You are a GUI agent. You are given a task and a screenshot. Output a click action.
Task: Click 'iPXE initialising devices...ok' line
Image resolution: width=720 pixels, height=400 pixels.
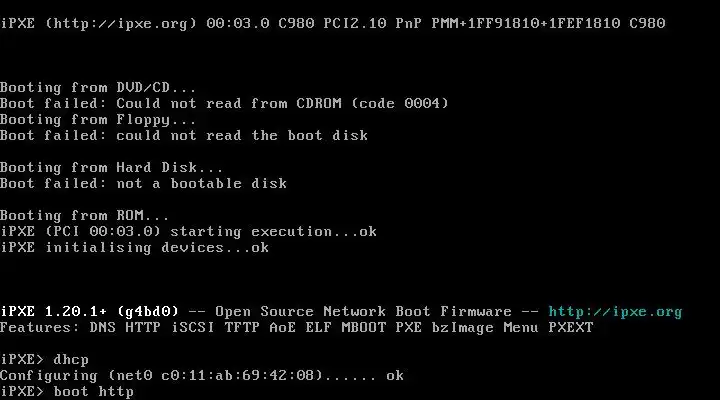coord(135,248)
